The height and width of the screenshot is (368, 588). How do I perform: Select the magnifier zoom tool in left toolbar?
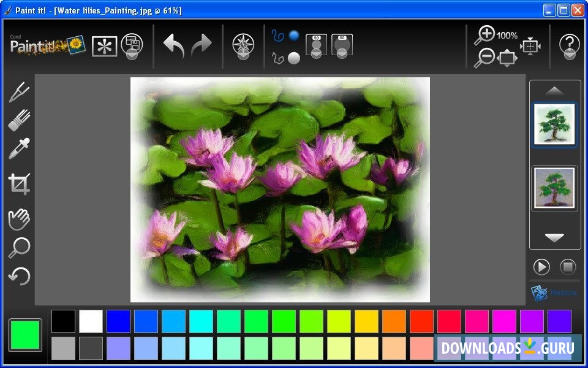point(19,248)
